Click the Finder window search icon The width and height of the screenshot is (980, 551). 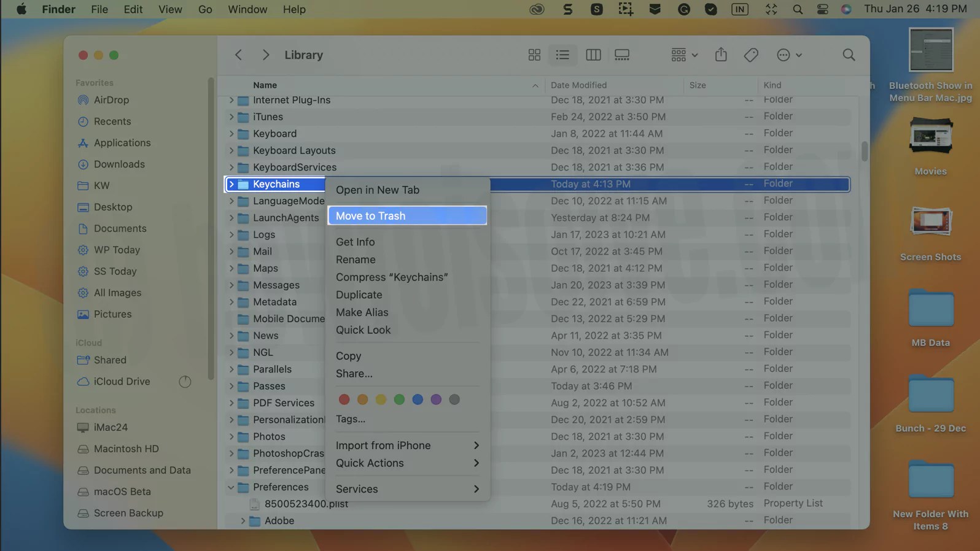[x=849, y=55]
